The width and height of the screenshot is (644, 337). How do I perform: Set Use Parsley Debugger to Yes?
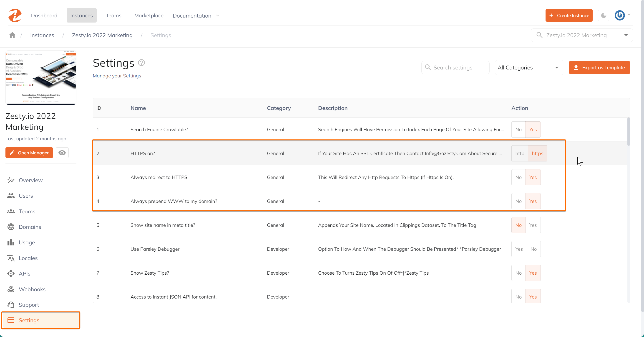pos(519,249)
